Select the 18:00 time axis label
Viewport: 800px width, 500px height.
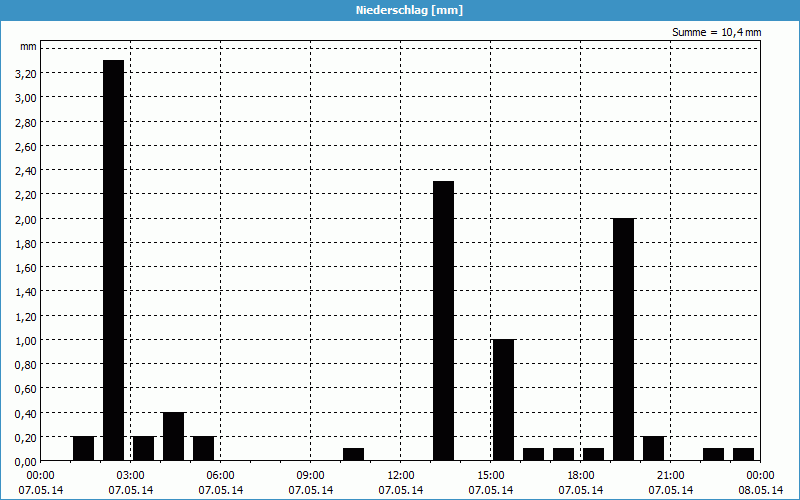[x=580, y=475]
